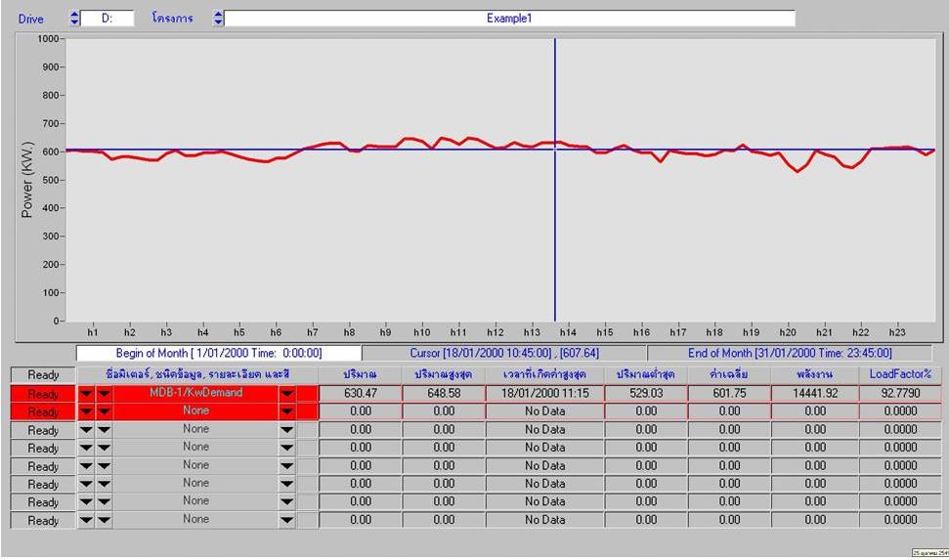
Task: Expand the dropdown arrow right of MDB-1/KwDemand
Action: coord(286,394)
